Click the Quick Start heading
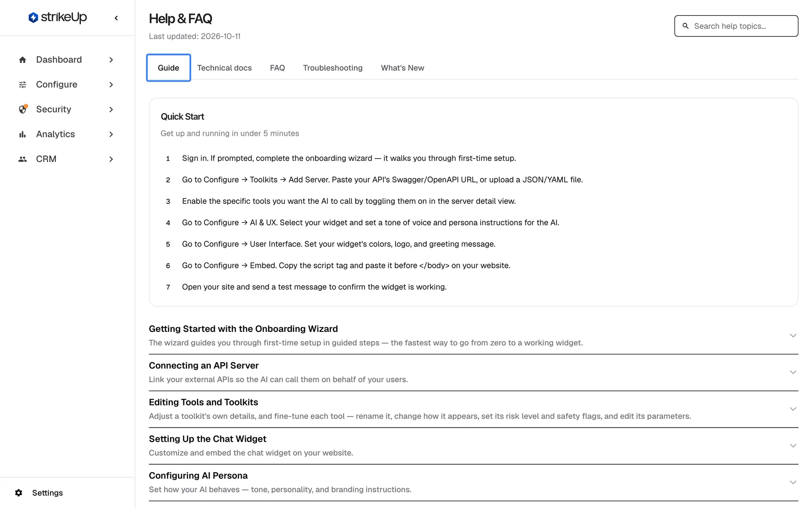This screenshot has width=812, height=508. [182, 117]
